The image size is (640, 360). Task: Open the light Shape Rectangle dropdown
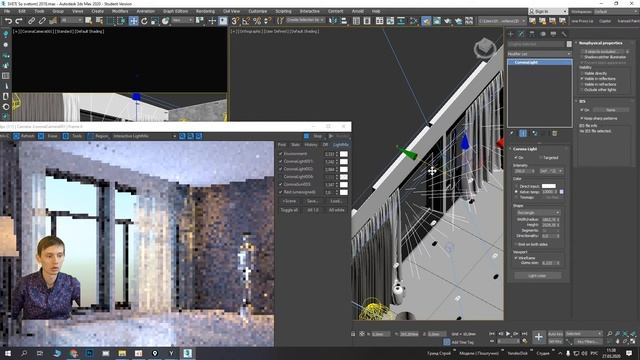tap(538, 213)
